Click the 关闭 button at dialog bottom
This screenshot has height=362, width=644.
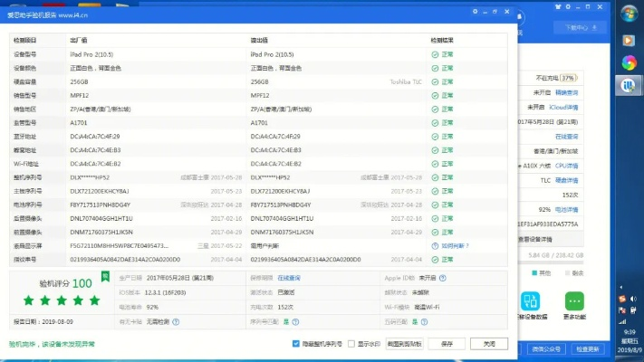click(x=489, y=344)
